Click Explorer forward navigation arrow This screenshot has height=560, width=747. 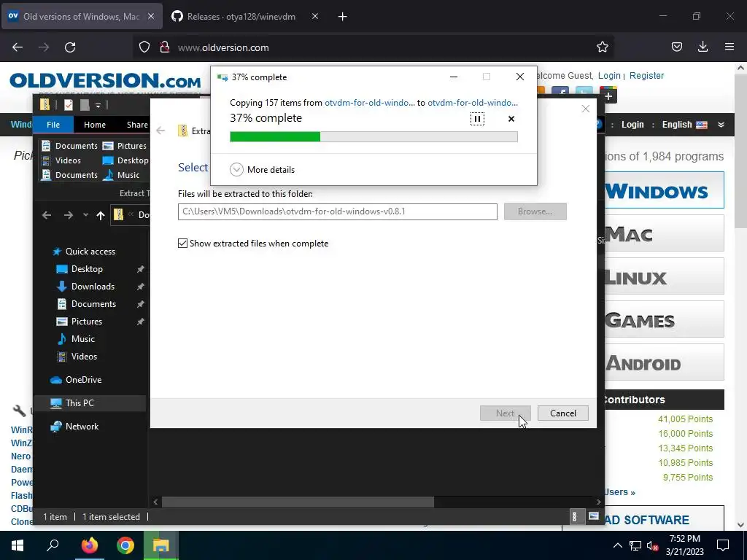coord(68,215)
